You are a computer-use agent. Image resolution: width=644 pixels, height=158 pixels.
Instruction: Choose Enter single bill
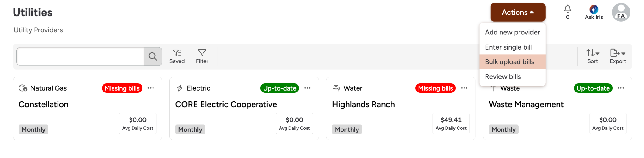point(508,47)
